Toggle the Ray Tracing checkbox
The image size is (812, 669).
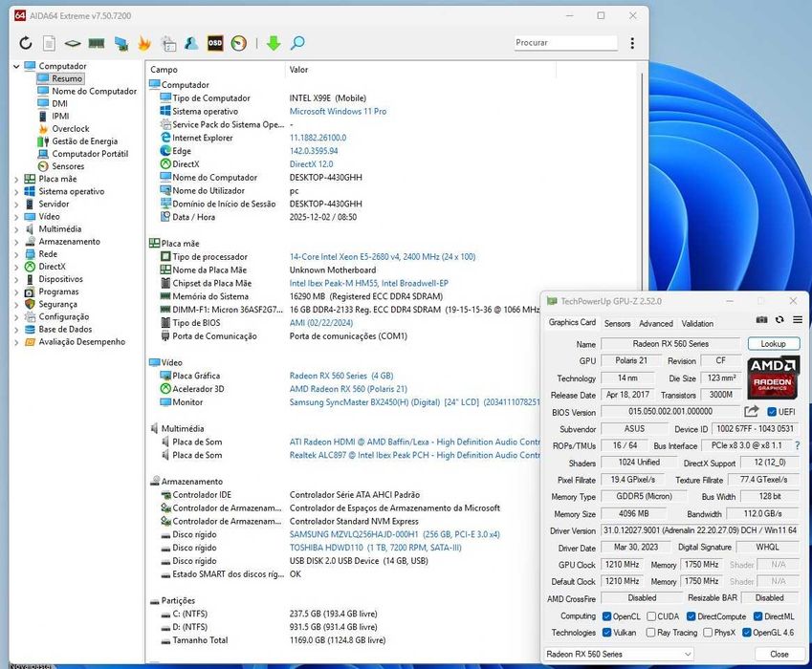point(650,633)
